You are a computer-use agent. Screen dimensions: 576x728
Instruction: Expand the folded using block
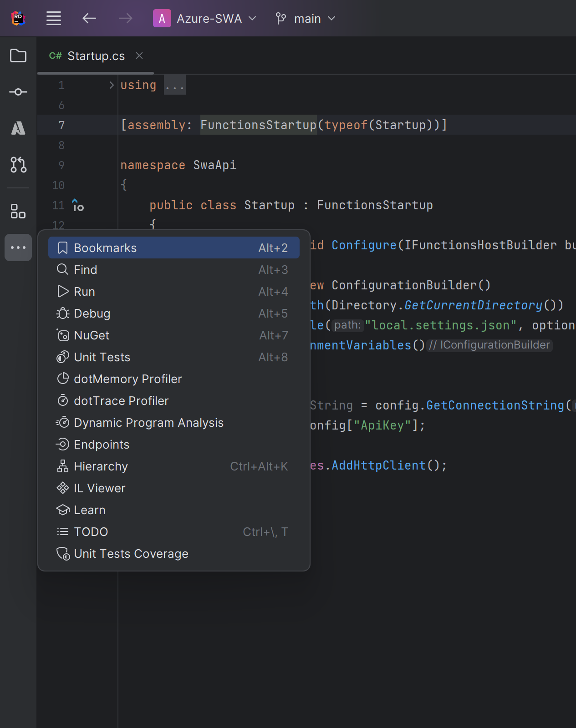[x=111, y=85]
